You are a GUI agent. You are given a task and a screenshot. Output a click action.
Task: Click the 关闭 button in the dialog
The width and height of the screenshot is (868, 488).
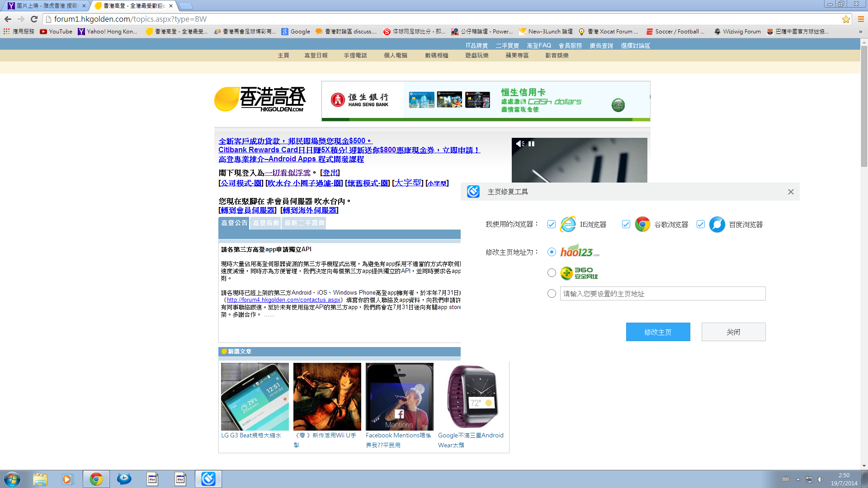click(733, 332)
